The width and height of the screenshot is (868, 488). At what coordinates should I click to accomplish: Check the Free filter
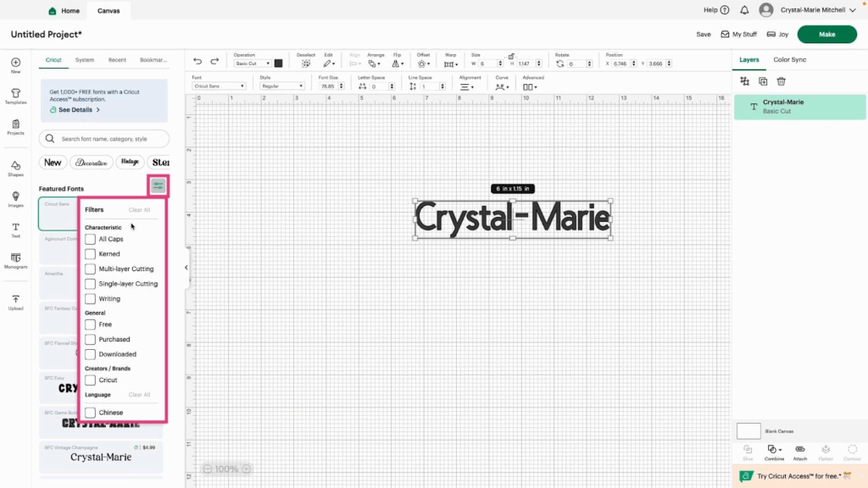pyautogui.click(x=90, y=324)
